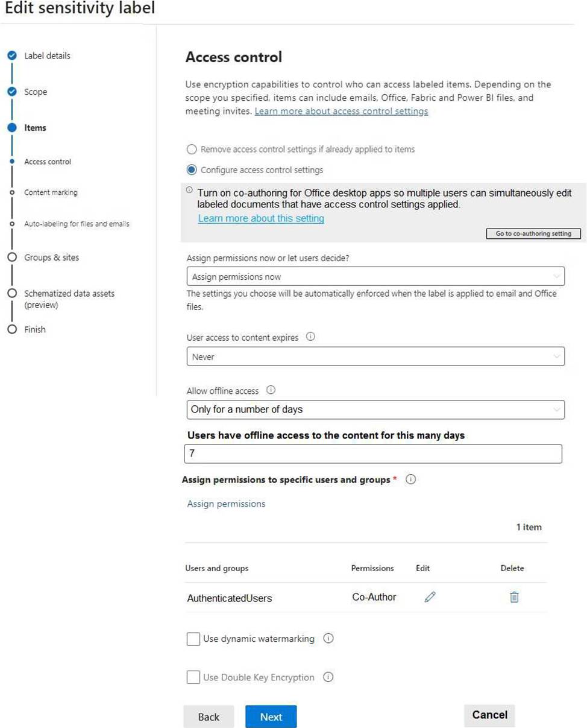Navigate to the Groups & sites step
The image size is (587, 728).
click(51, 258)
